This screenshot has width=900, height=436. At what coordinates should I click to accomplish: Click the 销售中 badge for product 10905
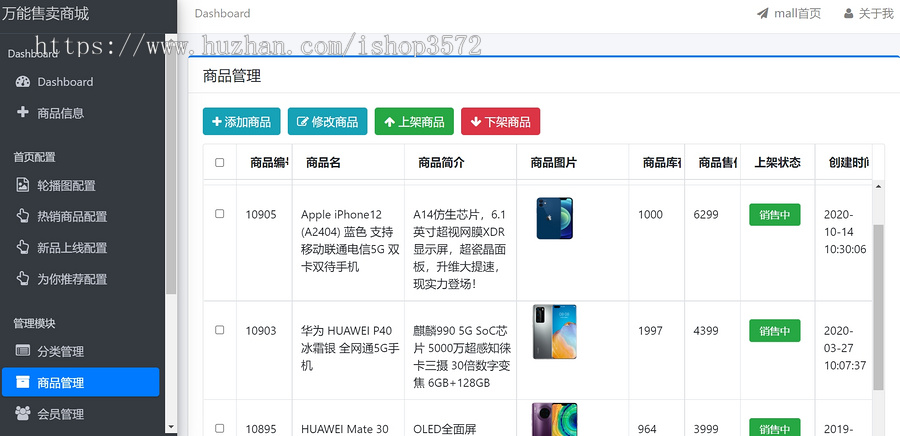[775, 215]
